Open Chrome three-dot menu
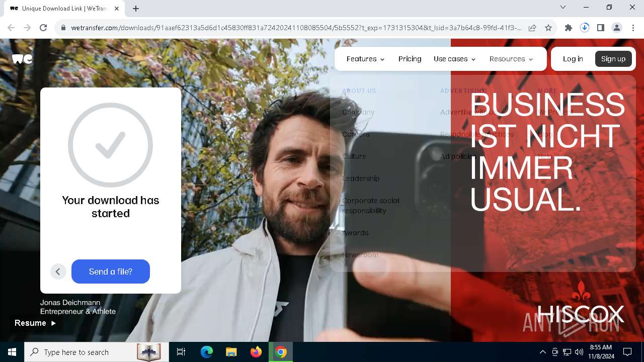Screen dimensions: 644x362 (x=633, y=28)
